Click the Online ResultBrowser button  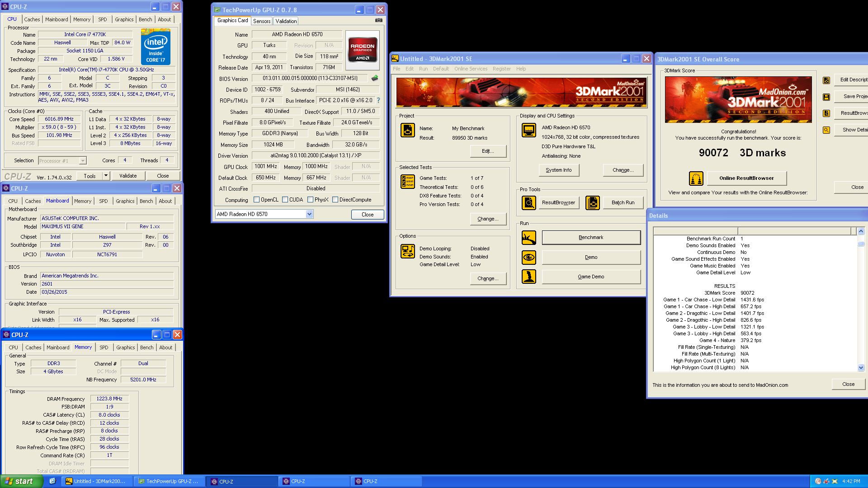pos(746,178)
